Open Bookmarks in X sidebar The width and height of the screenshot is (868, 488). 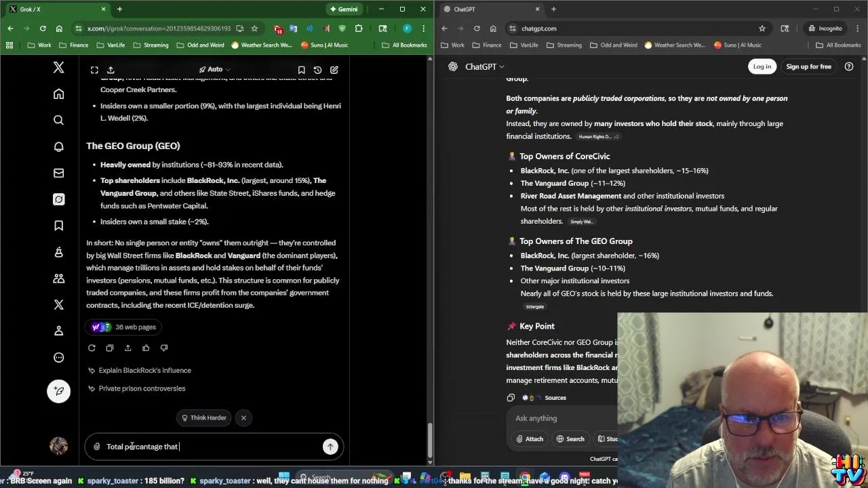pyautogui.click(x=58, y=226)
